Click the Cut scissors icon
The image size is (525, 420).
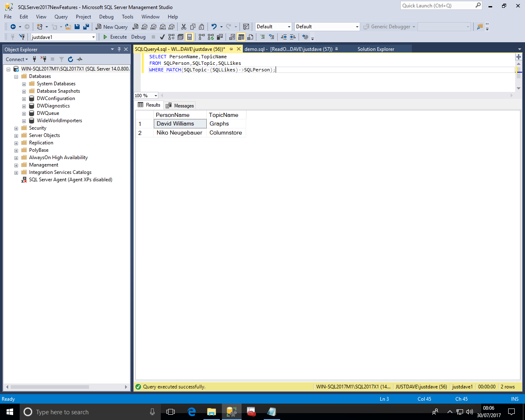[183, 27]
